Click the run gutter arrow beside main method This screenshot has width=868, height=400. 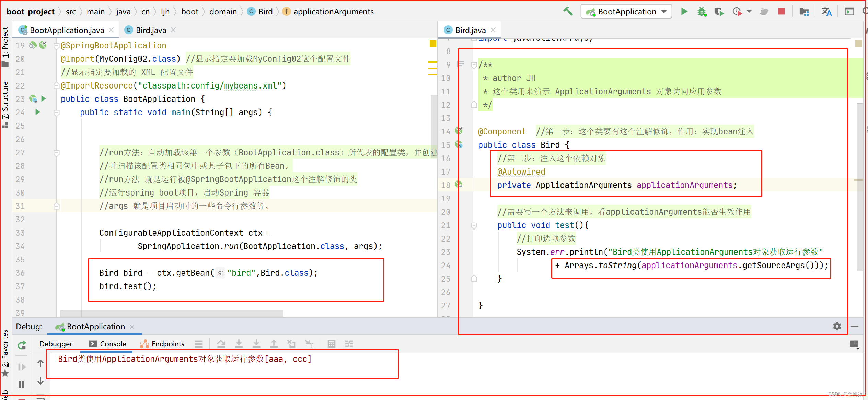point(38,112)
